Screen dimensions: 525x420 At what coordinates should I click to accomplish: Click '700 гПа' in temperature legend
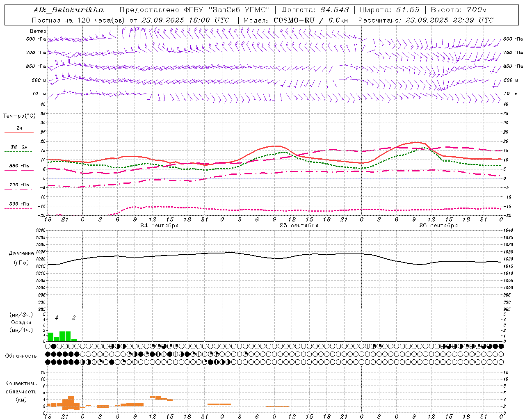pyautogui.click(x=19, y=185)
